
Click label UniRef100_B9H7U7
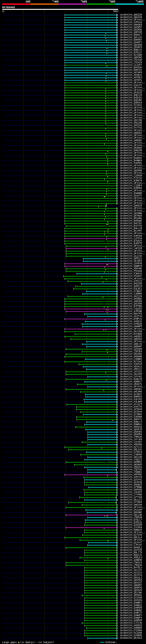(x=131, y=70)
